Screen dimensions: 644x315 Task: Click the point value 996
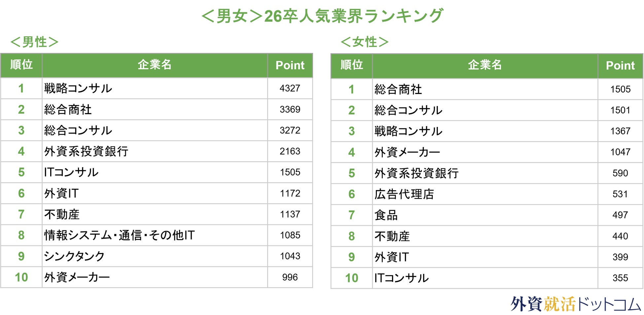tap(290, 277)
